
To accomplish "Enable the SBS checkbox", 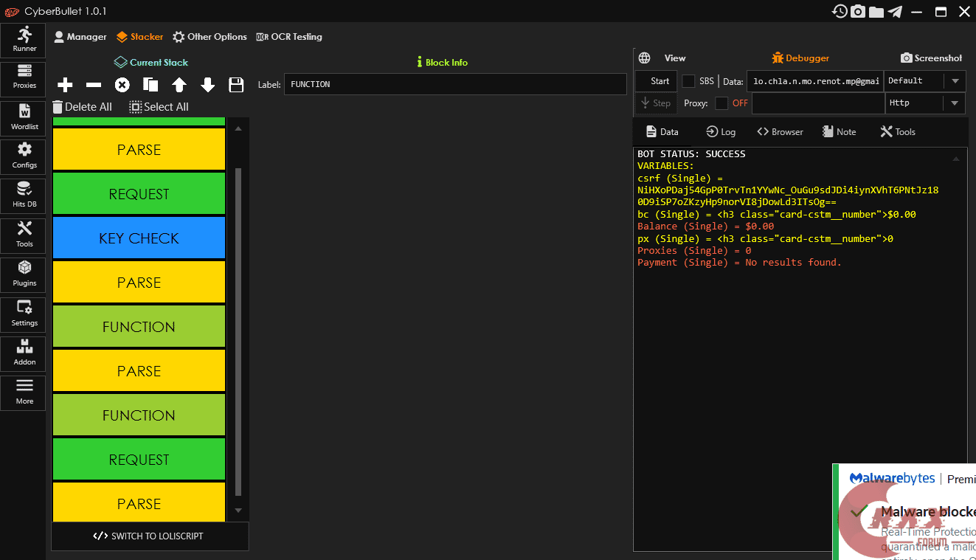I will coord(688,81).
